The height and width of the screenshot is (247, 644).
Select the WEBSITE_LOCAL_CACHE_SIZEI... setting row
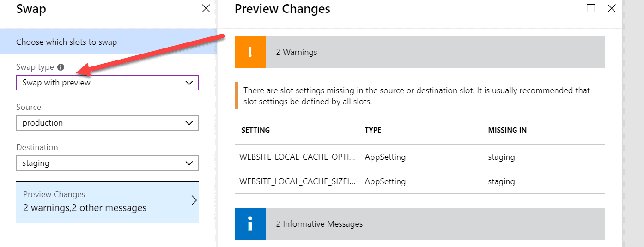coord(419,181)
